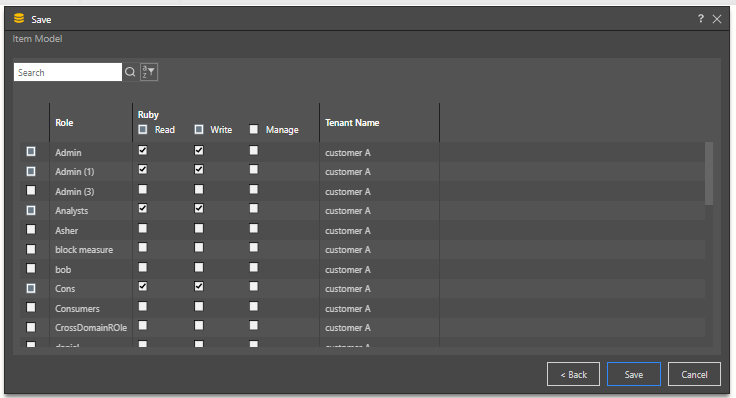
Task: Go back with the < Back button
Action: (573, 374)
